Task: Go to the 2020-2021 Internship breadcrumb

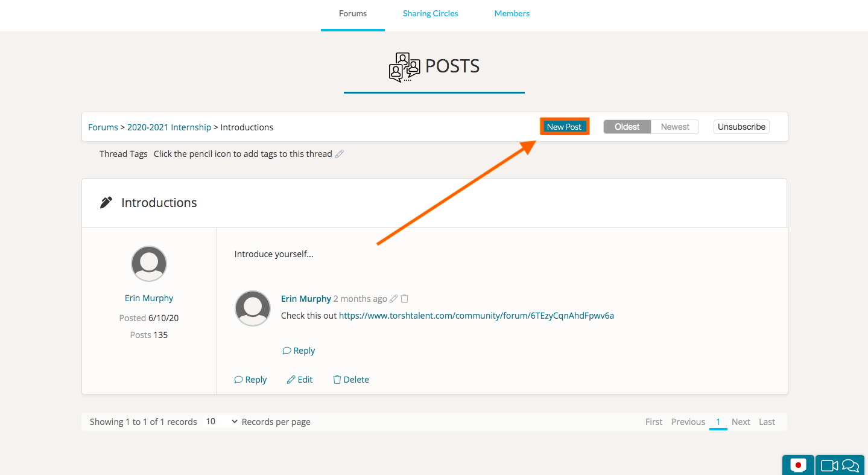Action: [169, 127]
